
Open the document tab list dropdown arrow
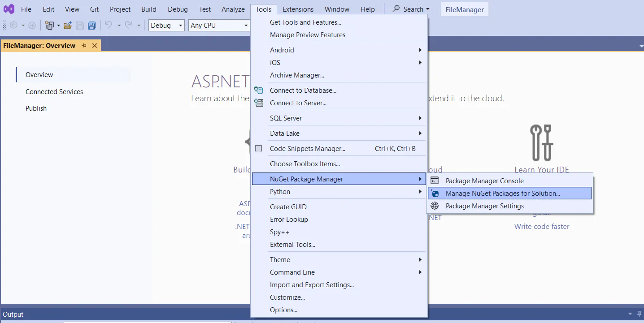(640, 47)
